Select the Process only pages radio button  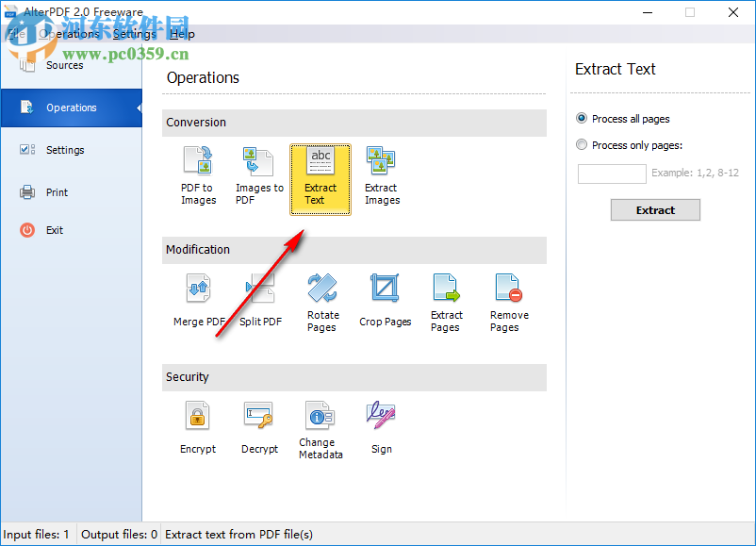point(582,144)
